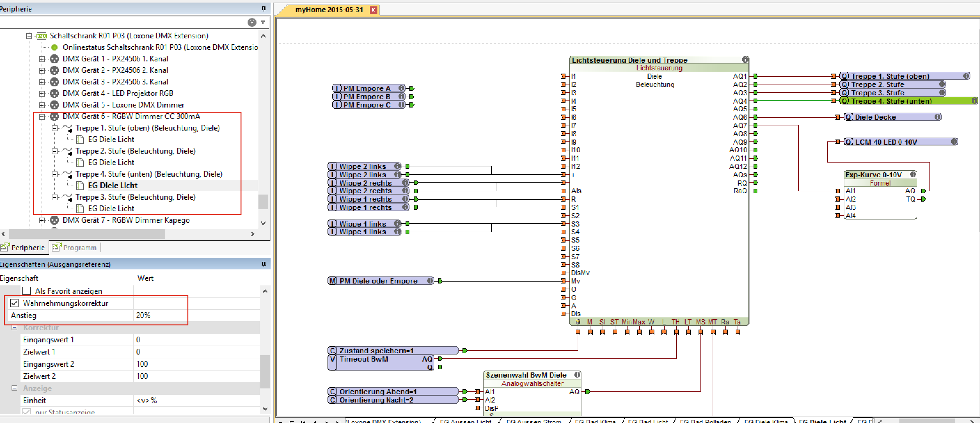
Task: Toggle the nur Statusanzeige checkbox
Action: coord(27,412)
